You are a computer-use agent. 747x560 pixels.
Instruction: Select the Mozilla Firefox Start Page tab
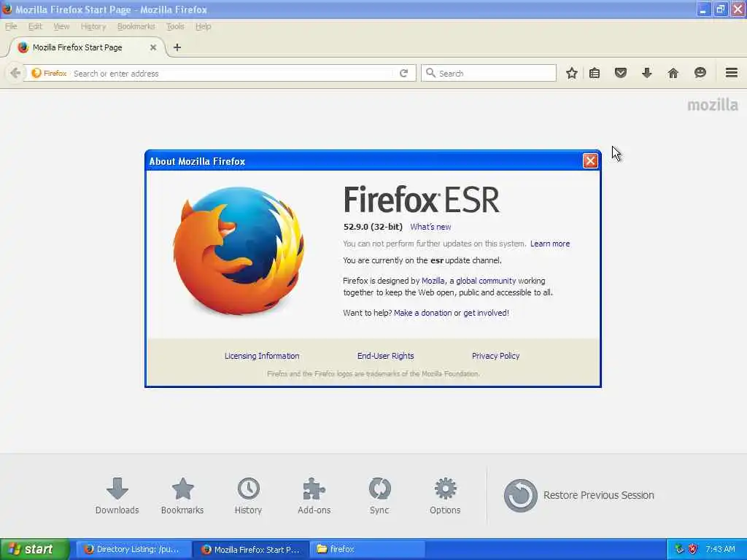88,47
